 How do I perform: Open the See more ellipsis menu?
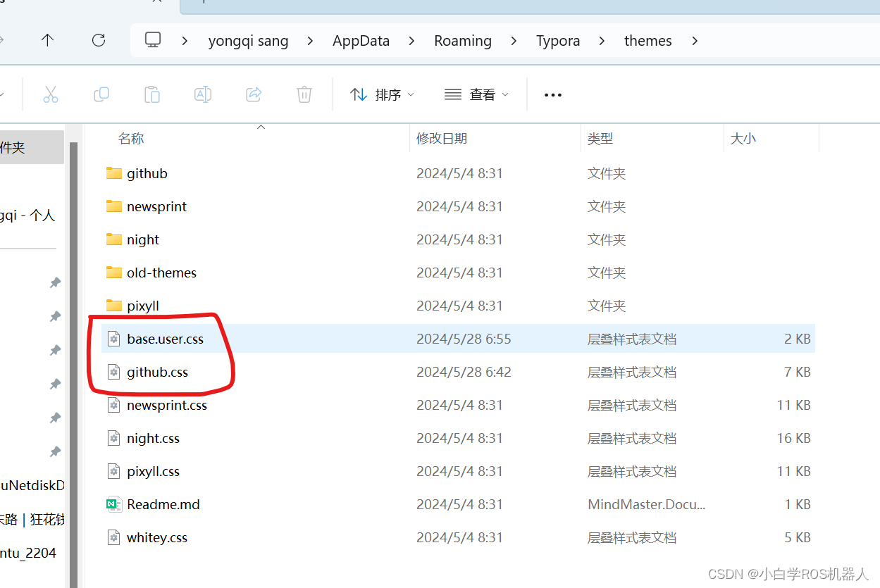pos(553,95)
